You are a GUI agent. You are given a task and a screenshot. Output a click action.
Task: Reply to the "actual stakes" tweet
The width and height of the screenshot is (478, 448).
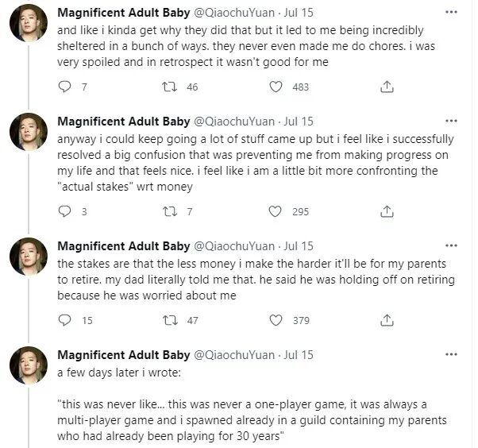point(65,211)
